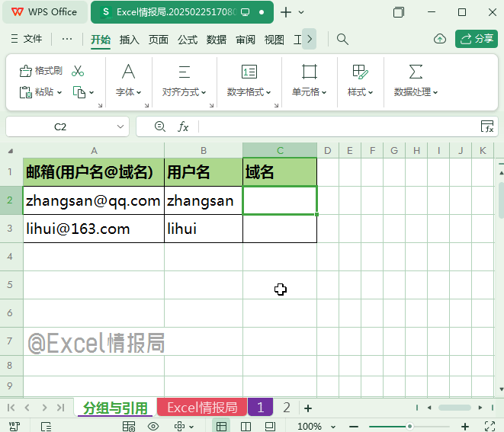The image size is (504, 432).
Task: Go to next sheet arrow
Action: pyautogui.click(x=44, y=408)
